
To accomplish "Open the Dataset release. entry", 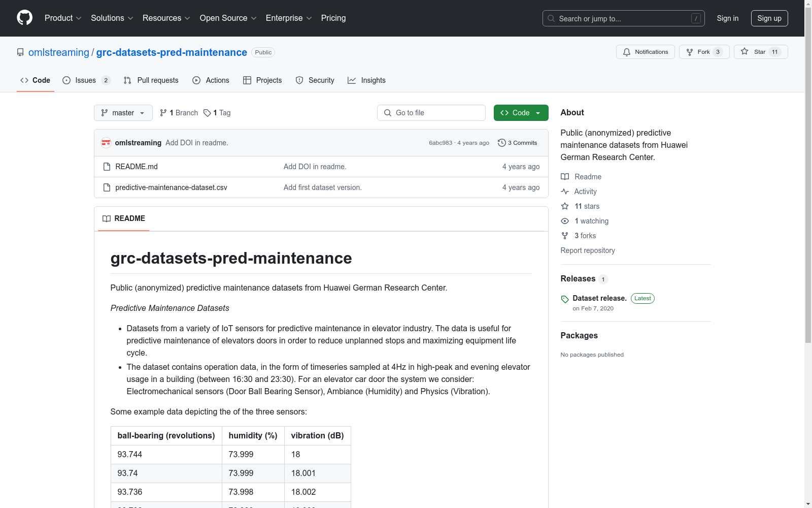I will click(599, 298).
